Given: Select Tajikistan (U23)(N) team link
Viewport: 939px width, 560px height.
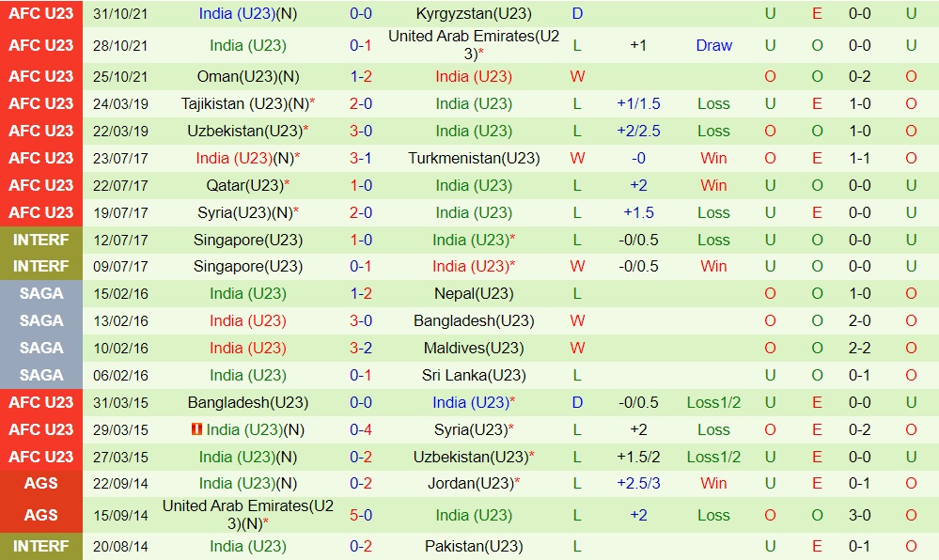Looking at the screenshot, I should point(244,103).
